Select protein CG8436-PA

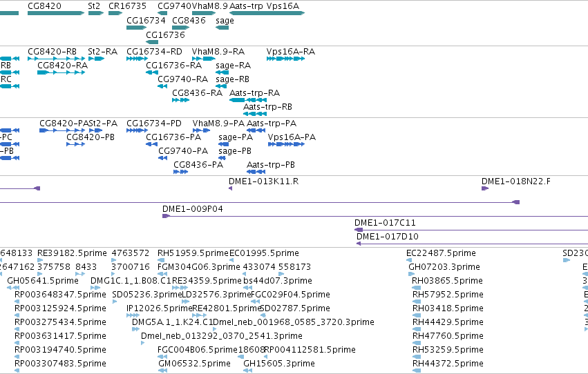[x=181, y=172]
